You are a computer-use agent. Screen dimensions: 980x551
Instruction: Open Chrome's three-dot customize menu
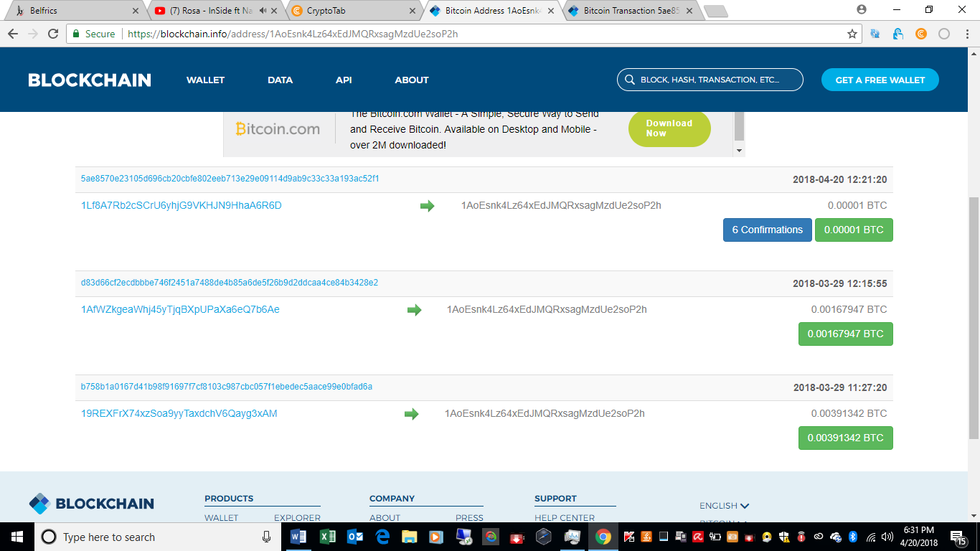(x=968, y=33)
